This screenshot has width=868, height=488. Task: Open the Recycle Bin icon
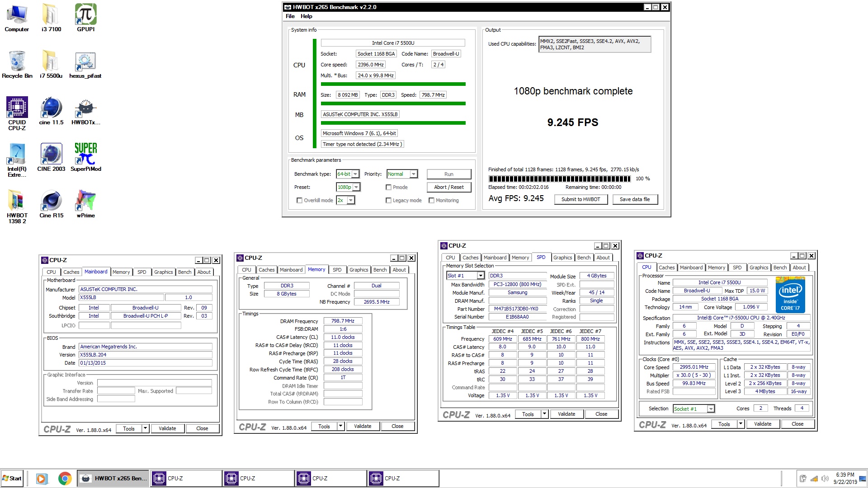coord(17,65)
